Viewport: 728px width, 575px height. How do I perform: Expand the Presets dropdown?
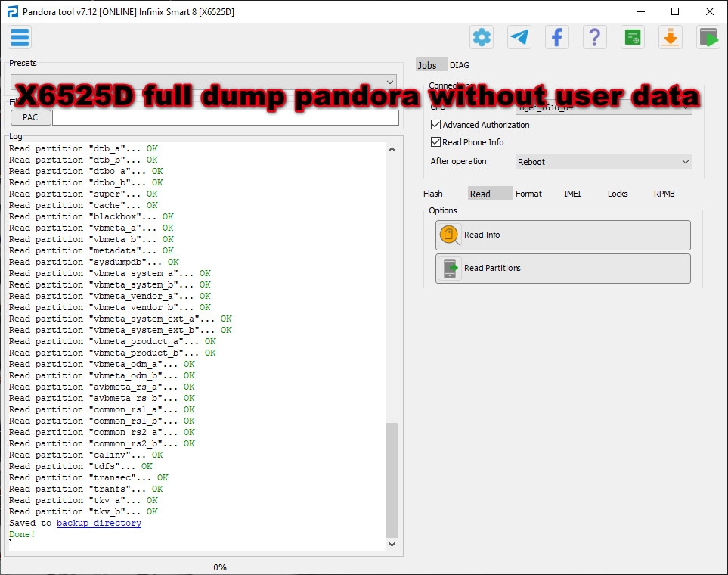390,82
